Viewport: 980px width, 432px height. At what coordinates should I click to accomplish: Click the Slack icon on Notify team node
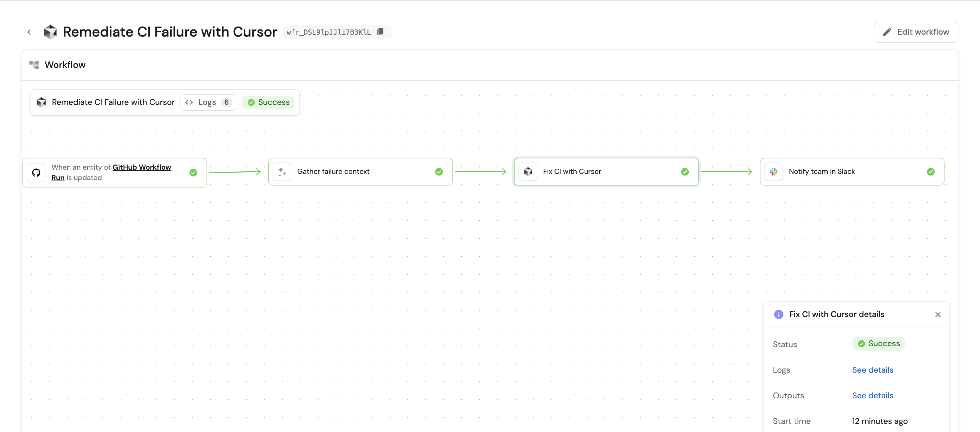(774, 172)
